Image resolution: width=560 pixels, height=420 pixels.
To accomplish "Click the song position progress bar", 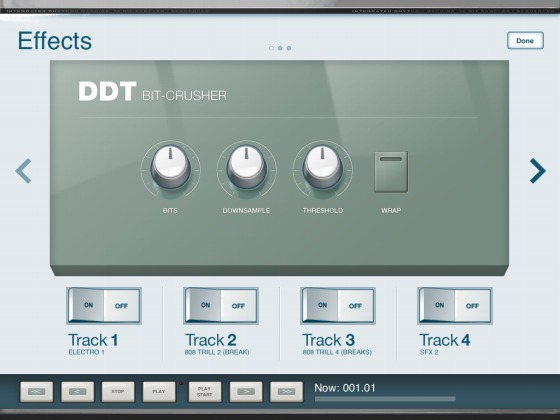I will pyautogui.click(x=385, y=399).
